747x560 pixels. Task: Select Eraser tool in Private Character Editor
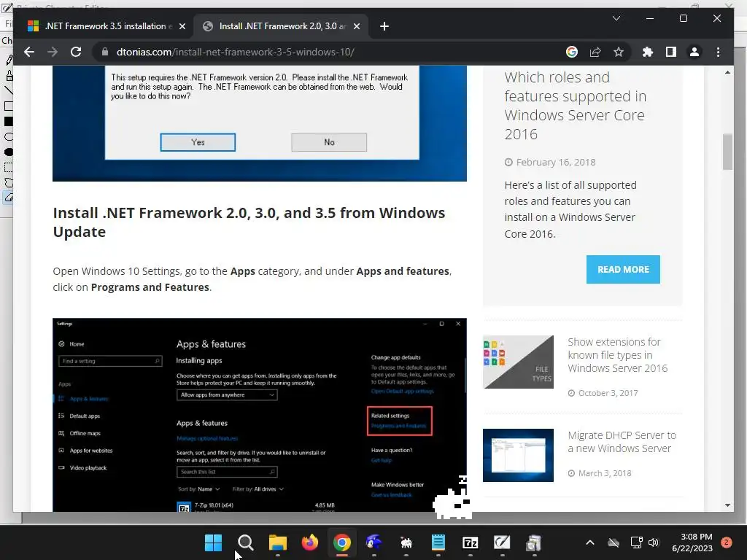(9, 197)
